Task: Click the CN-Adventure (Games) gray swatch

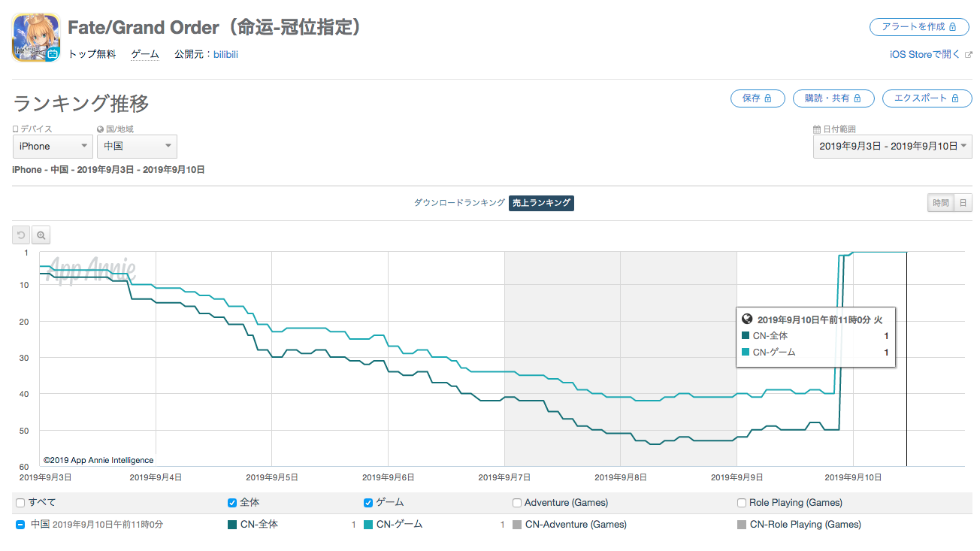Action: 517,525
